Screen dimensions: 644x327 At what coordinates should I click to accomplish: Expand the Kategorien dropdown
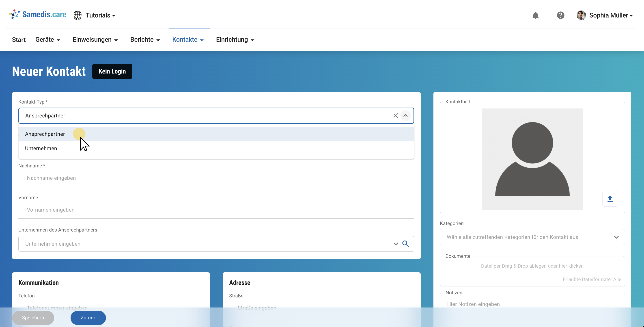(616, 237)
